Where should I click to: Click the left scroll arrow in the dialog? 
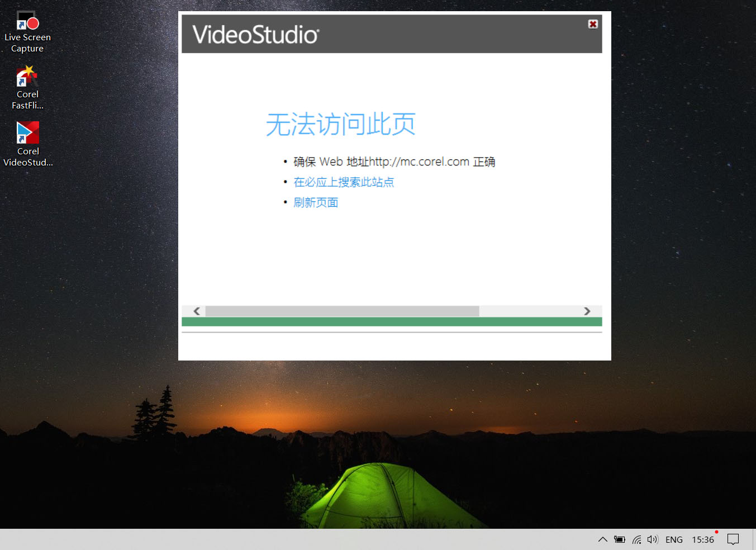197,311
